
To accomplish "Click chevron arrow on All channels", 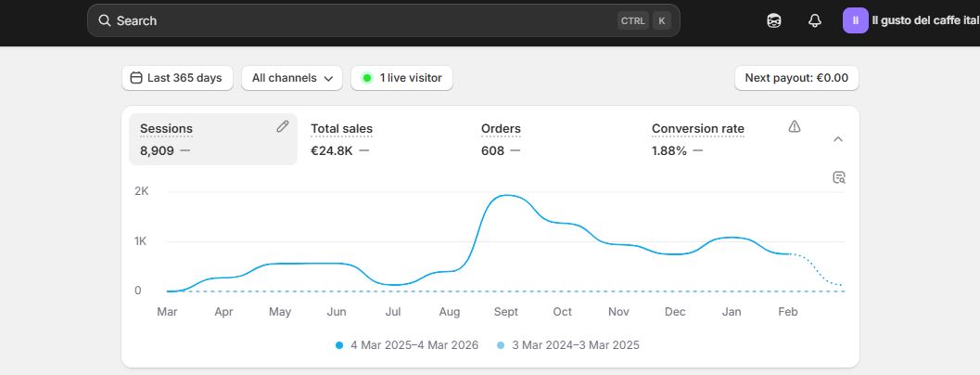I will point(328,79).
